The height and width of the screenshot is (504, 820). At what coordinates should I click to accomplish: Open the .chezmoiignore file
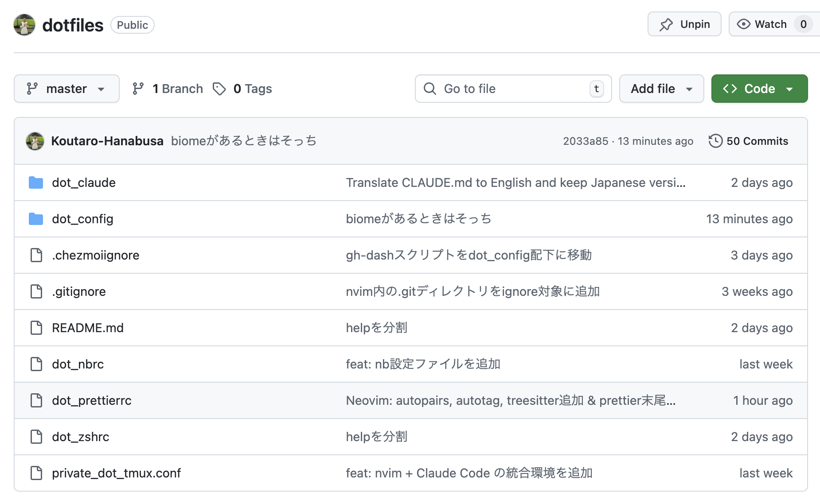pos(96,255)
